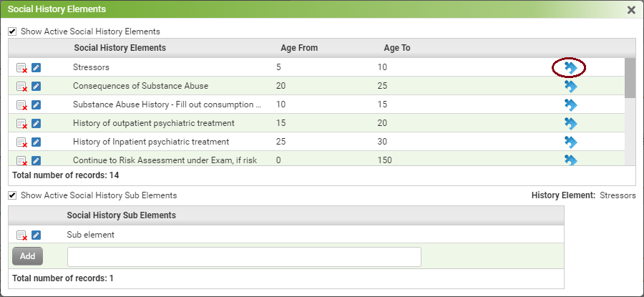Focus the new sub element text field

(245, 257)
